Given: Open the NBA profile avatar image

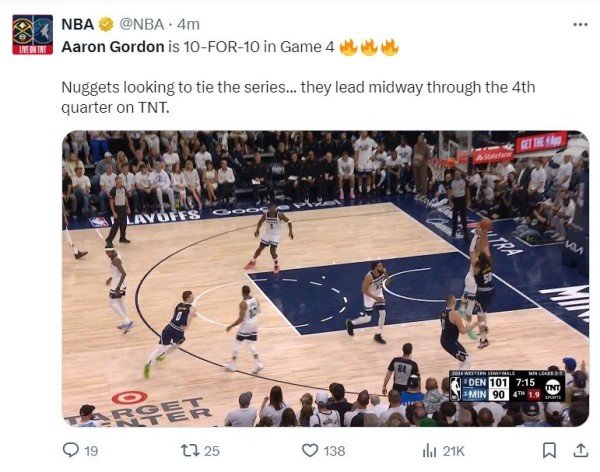Looking at the screenshot, I should [x=33, y=34].
